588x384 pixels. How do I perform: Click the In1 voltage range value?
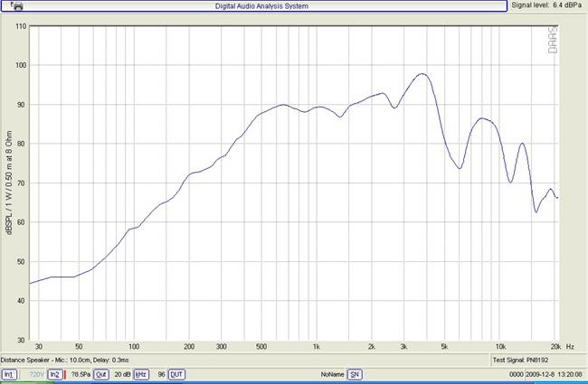tap(35, 374)
